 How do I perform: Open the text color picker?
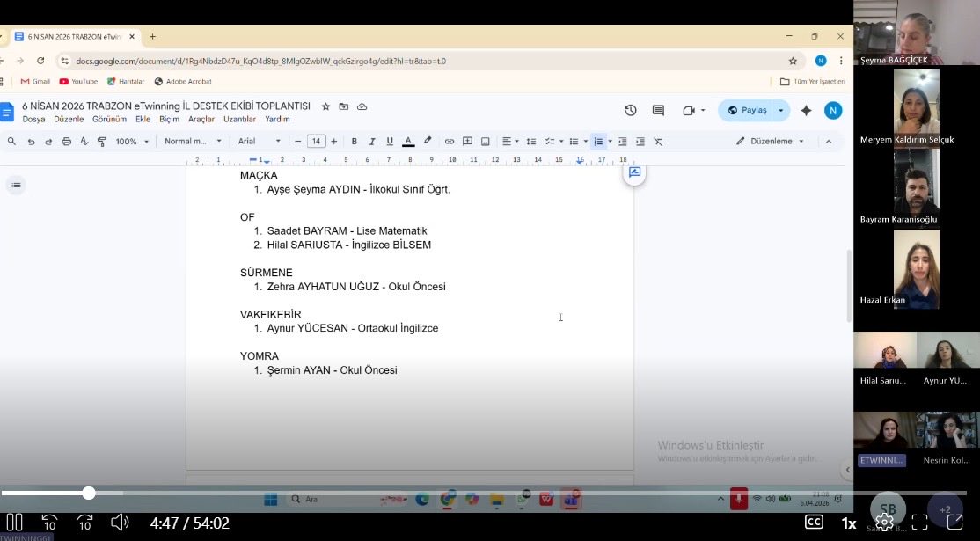408,142
